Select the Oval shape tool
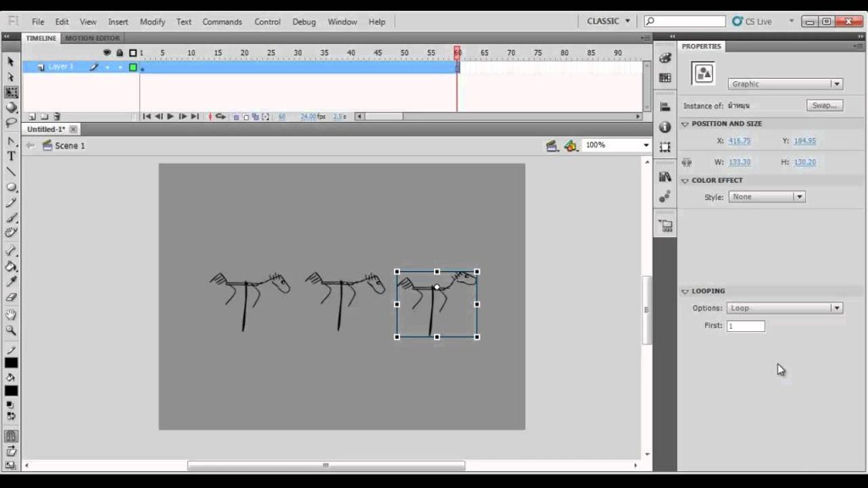 pos(11,187)
